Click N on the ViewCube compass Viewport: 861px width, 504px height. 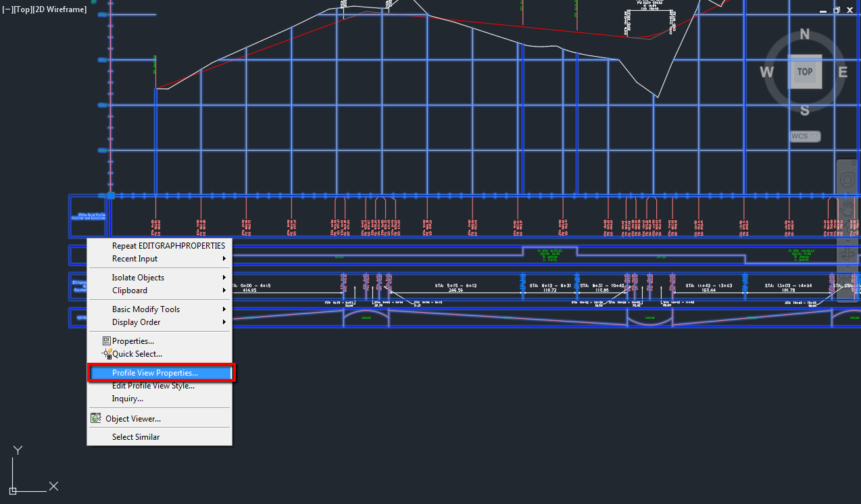click(804, 34)
